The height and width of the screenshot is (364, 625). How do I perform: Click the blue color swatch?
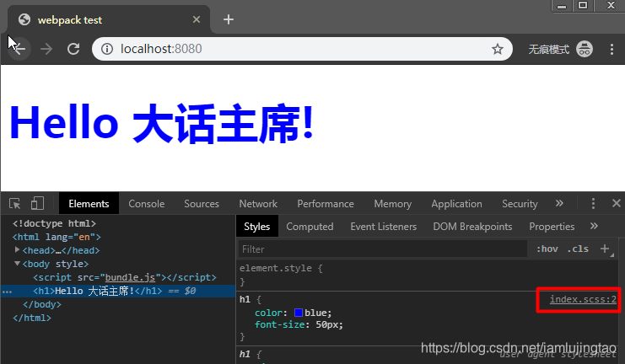pyautogui.click(x=298, y=313)
